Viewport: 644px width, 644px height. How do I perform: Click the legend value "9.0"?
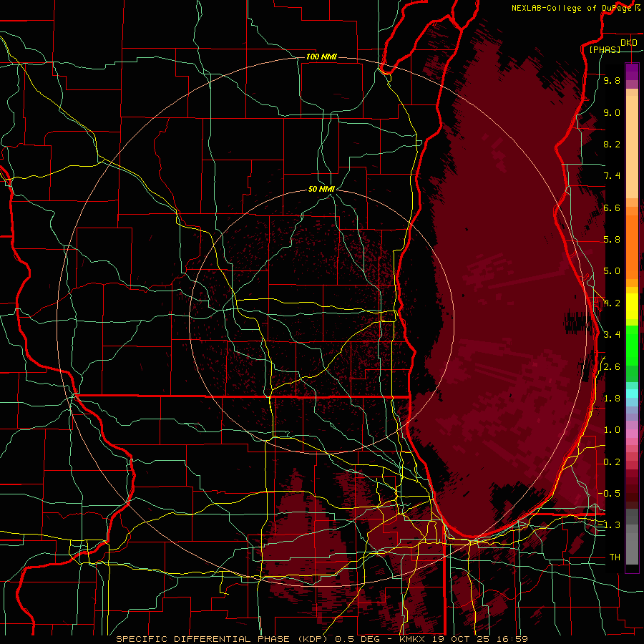click(x=612, y=112)
